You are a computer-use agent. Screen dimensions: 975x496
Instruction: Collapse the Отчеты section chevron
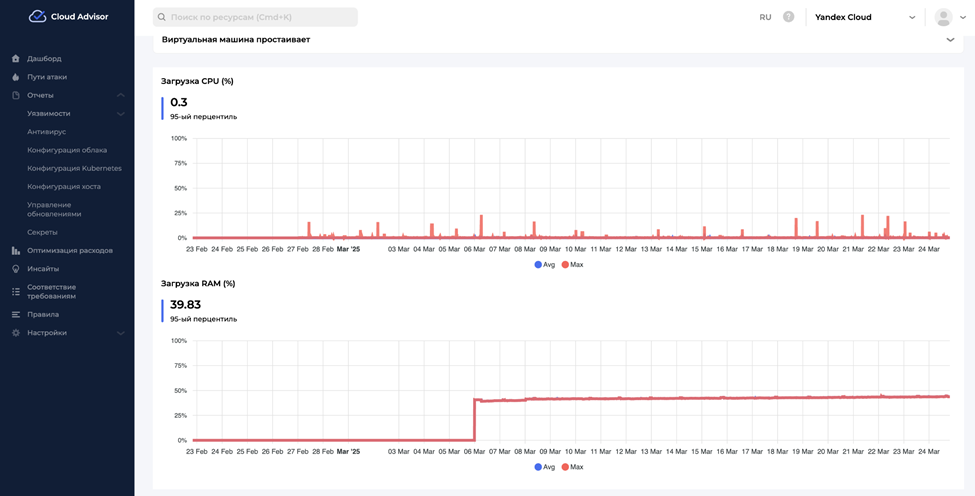121,95
